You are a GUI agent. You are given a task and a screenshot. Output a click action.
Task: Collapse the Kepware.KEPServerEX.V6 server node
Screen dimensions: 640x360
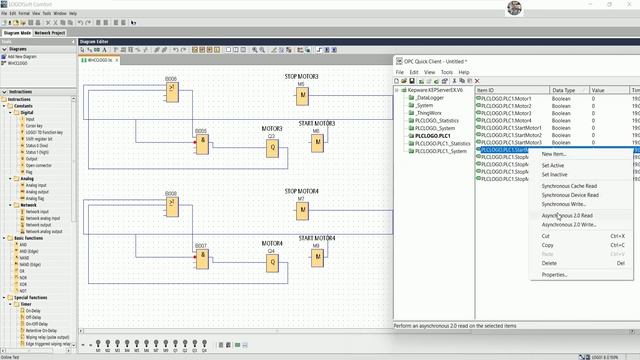click(396, 90)
